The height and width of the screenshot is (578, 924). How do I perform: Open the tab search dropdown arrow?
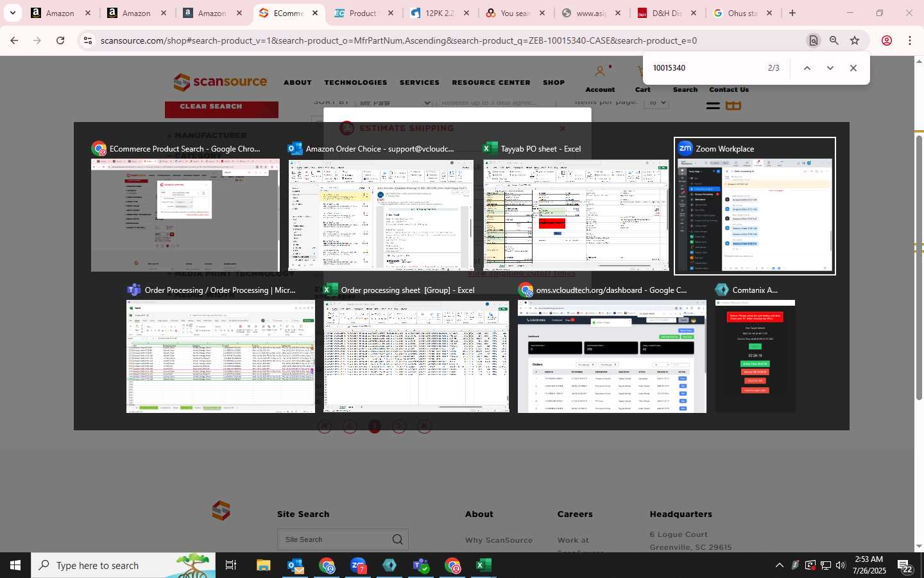click(12, 13)
